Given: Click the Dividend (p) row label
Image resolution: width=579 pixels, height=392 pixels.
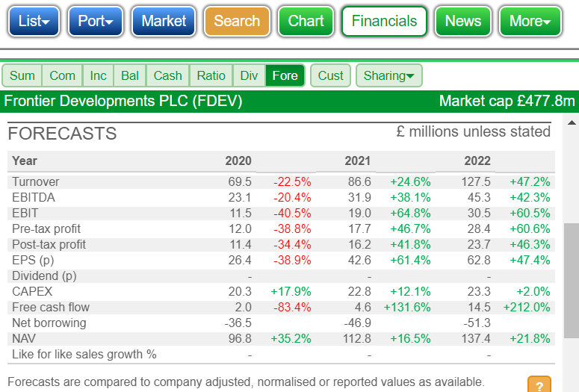Looking at the screenshot, I should pos(44,276).
